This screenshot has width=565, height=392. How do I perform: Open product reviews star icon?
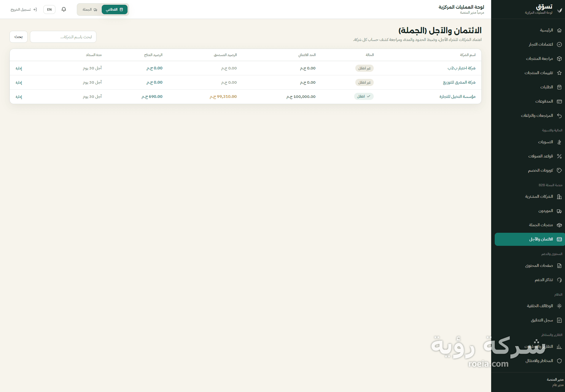(x=559, y=73)
